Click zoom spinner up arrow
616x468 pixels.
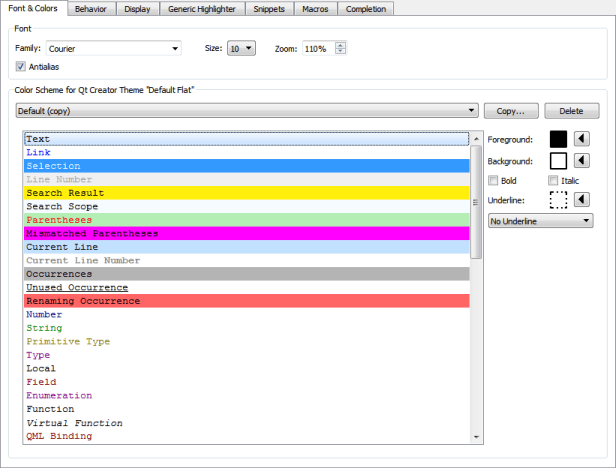click(x=341, y=44)
